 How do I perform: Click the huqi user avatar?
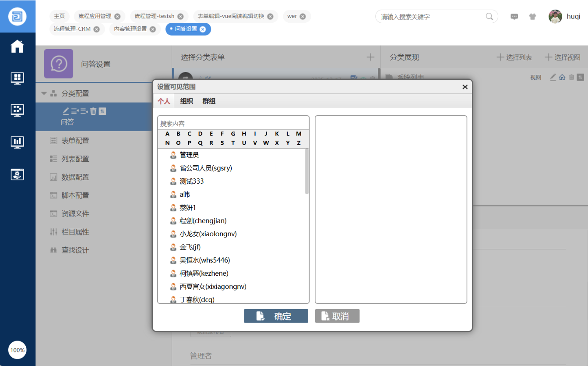(x=555, y=17)
